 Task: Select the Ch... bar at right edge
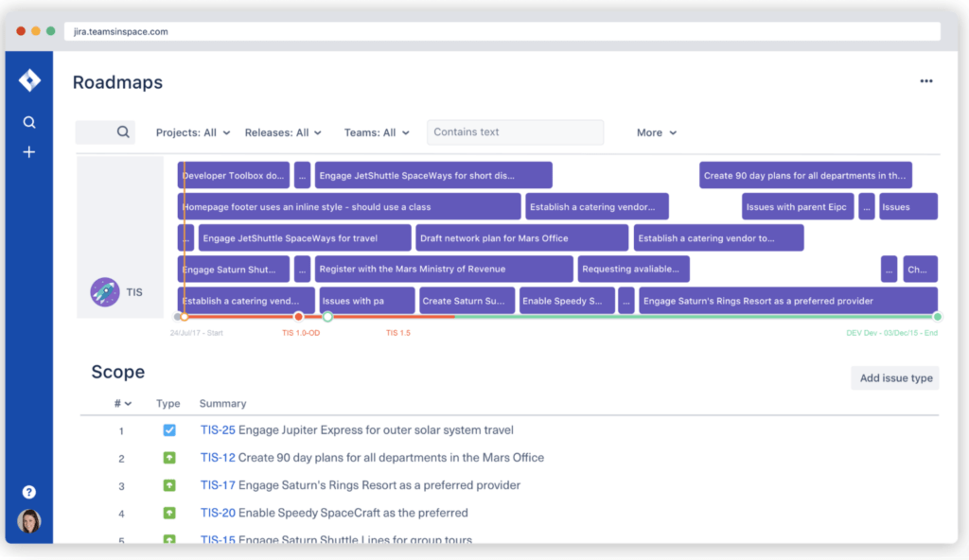pyautogui.click(x=920, y=269)
